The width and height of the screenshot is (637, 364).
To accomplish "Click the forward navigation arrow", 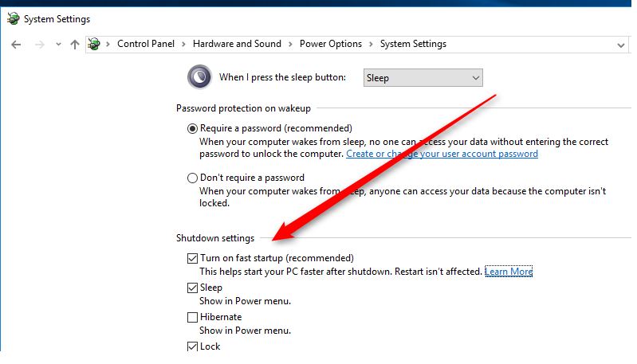I will point(39,45).
